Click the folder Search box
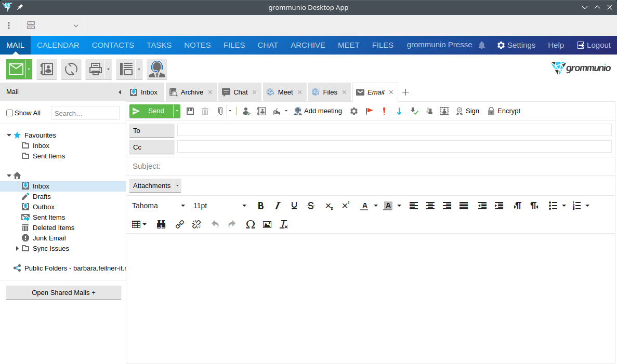The image size is (617, 364). pyautogui.click(x=85, y=113)
